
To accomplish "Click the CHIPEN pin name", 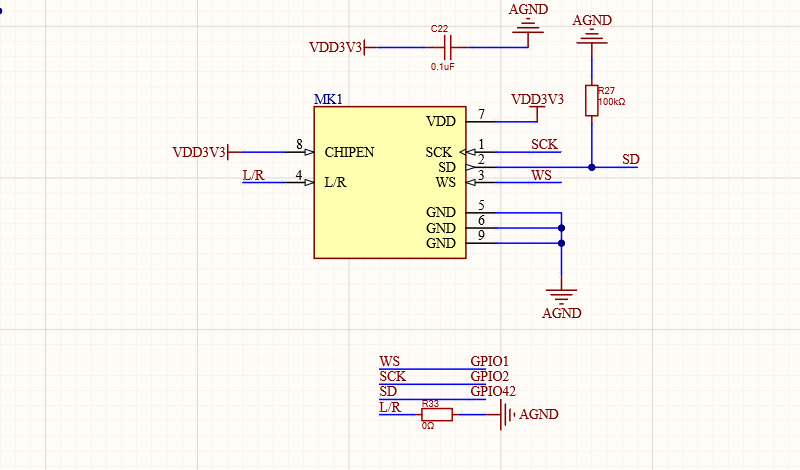I will coord(349,152).
